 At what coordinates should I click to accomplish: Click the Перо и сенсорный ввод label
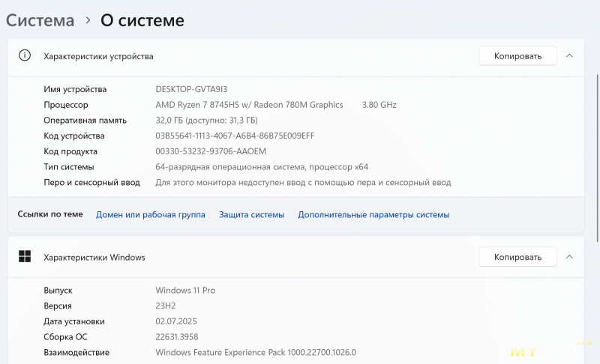click(x=91, y=183)
